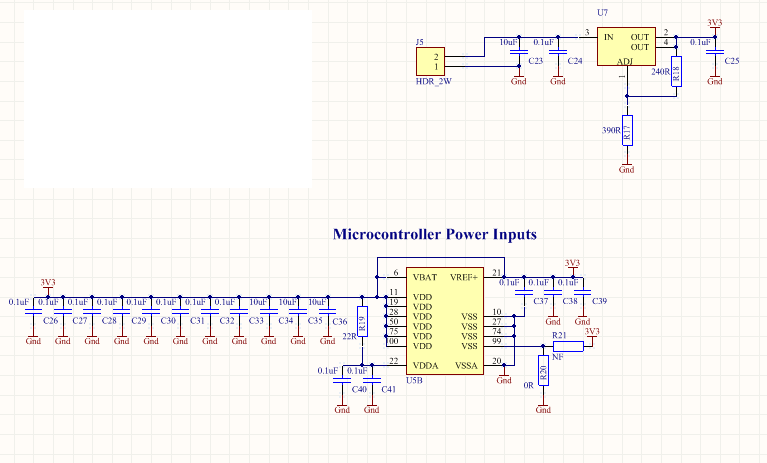Select the ADJ pin label on U7
This screenshot has height=463, width=767.
625,61
